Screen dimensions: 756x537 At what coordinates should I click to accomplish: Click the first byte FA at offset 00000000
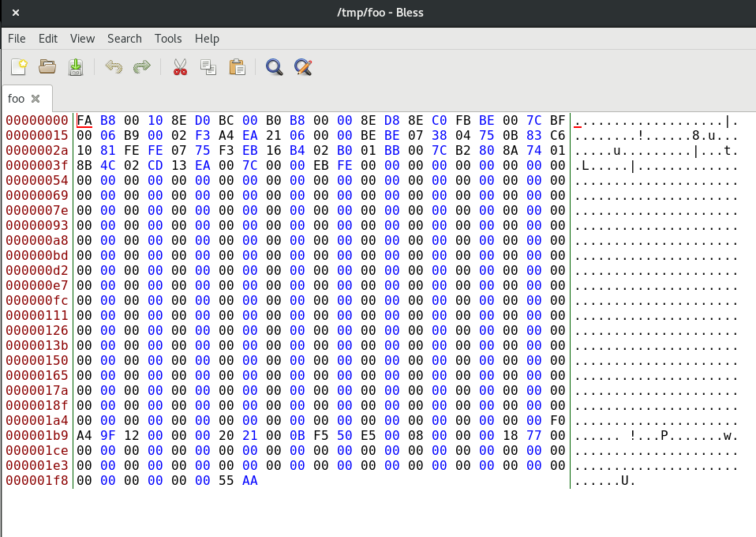pos(84,120)
